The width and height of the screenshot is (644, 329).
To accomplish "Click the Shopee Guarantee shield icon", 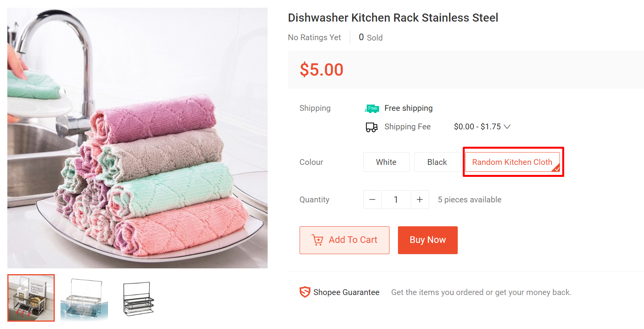I will [x=304, y=292].
